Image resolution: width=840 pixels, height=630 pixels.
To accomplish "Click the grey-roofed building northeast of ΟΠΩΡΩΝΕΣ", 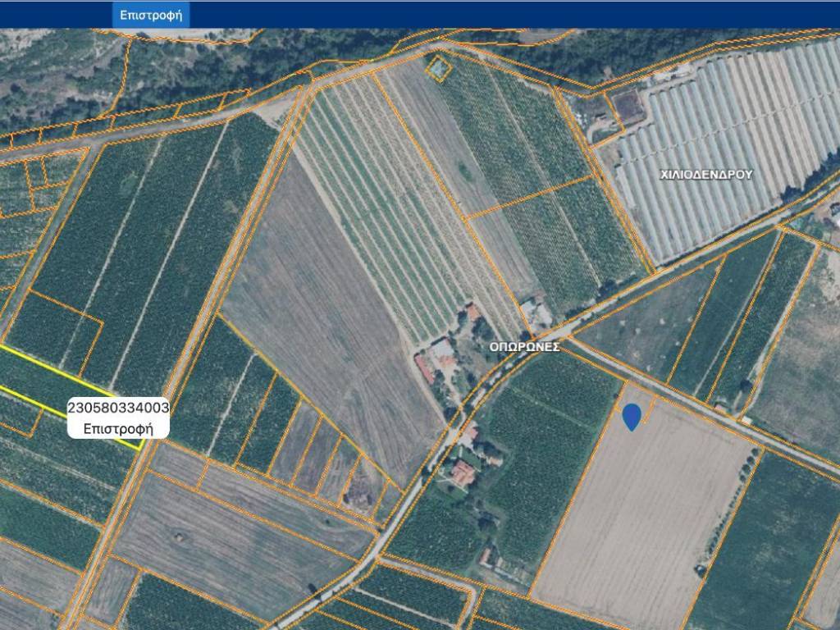I will coord(535,312).
